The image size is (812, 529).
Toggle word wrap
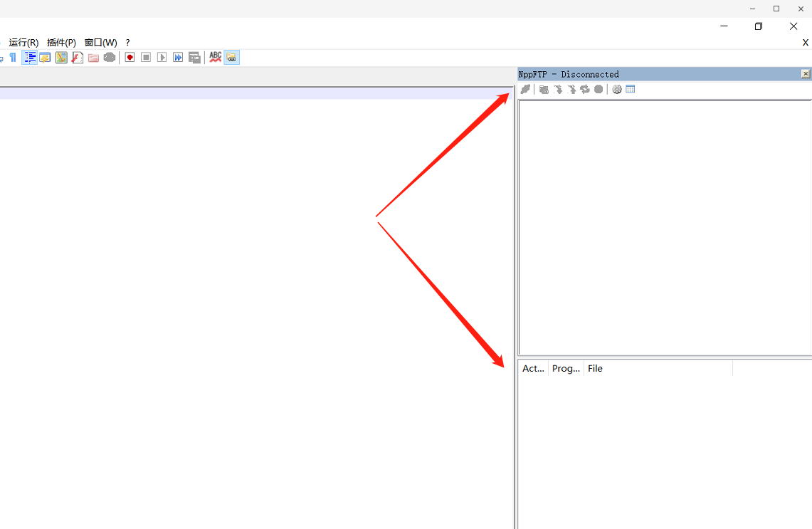pyautogui.click(x=29, y=57)
